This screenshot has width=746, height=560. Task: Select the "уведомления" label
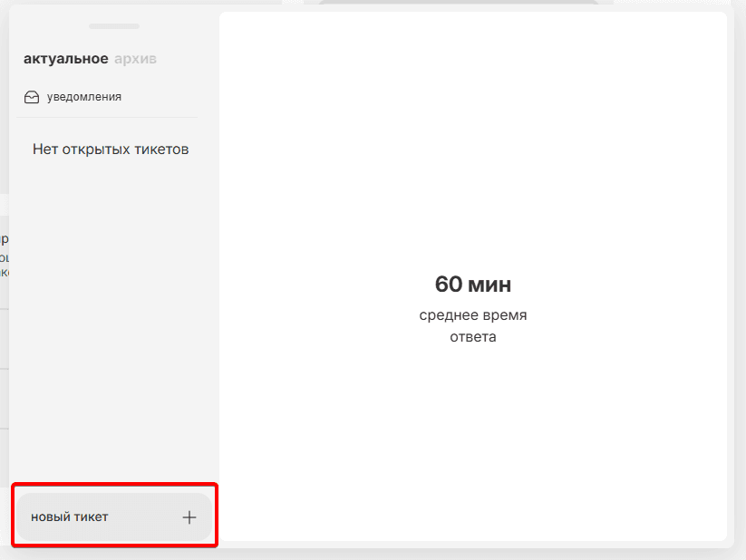(x=84, y=97)
